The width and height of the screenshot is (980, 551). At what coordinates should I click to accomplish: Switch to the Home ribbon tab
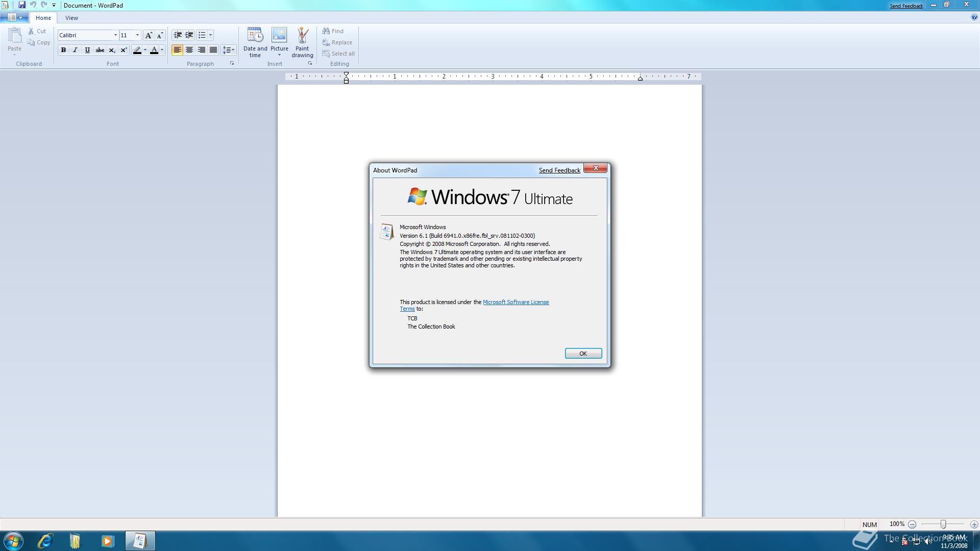pos(43,18)
